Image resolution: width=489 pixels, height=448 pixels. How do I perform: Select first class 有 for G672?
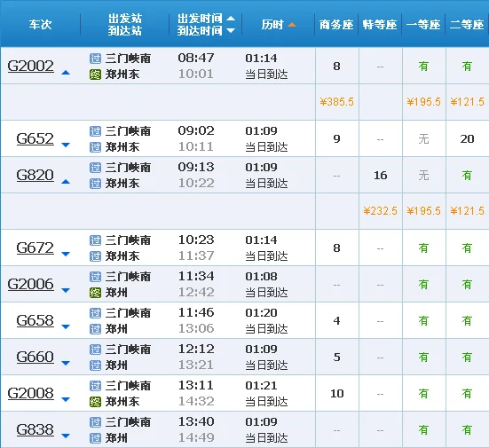click(423, 248)
